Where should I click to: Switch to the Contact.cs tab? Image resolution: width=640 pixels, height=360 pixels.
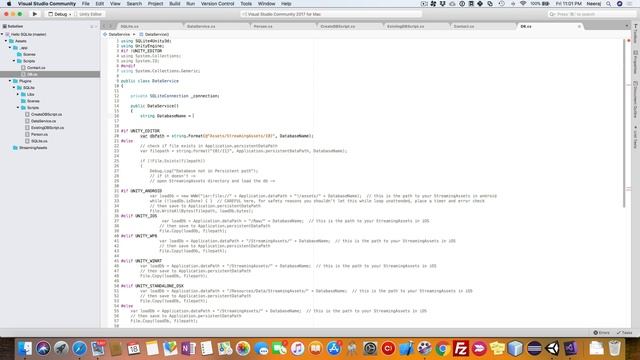464,26
